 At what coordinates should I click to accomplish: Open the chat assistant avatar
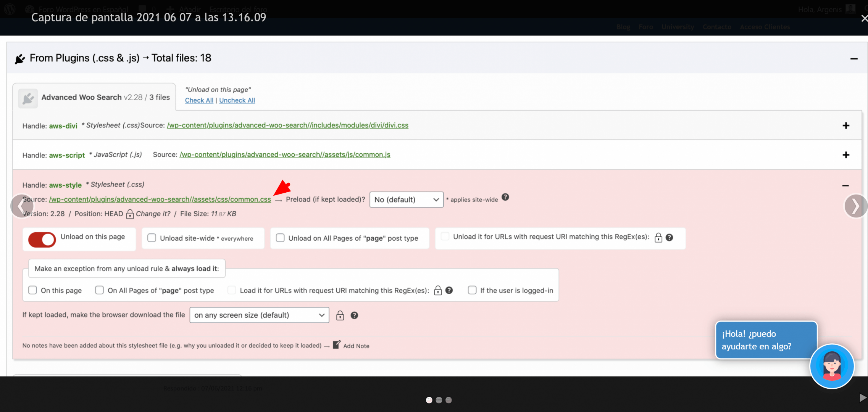click(x=832, y=366)
